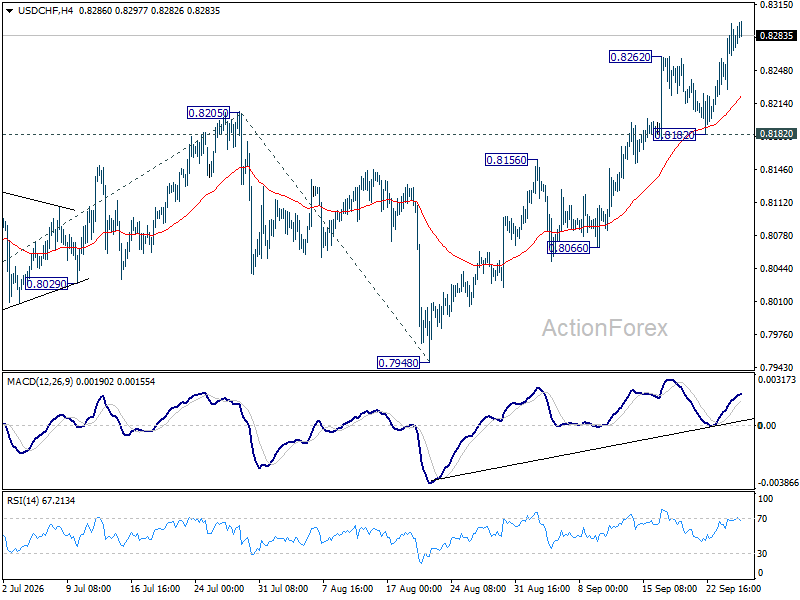Viewport: 800px width, 600px height.
Task: Click the 2 Jul 2026 date label
Action: (x=23, y=589)
